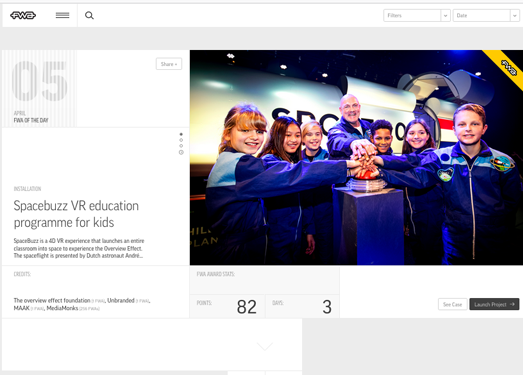Click the FWA logo icon
This screenshot has height=375, width=523.
(23, 15)
